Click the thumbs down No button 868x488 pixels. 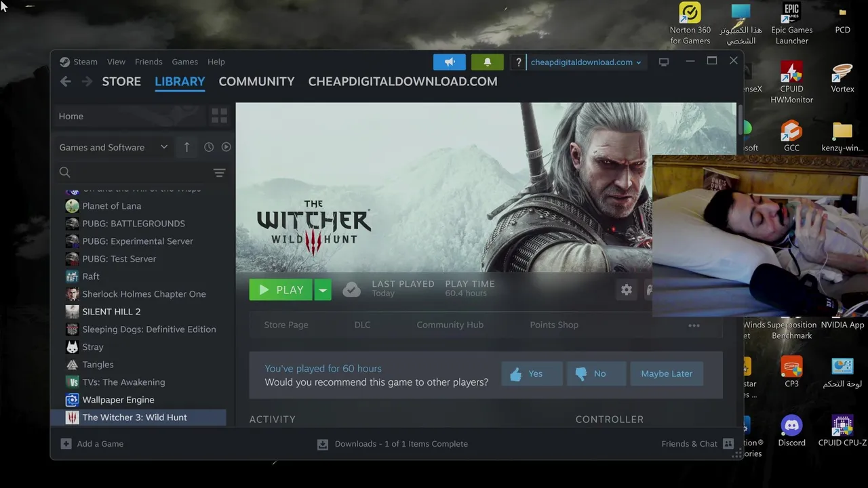click(596, 373)
